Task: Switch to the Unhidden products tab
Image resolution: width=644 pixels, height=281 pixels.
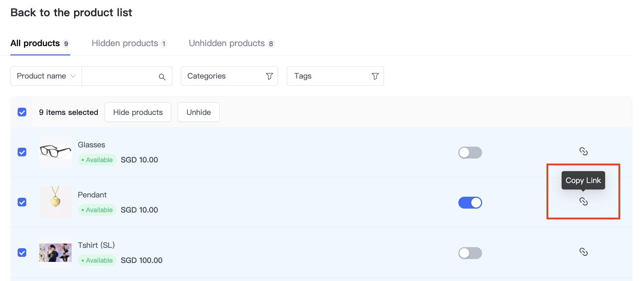Action: [x=231, y=44]
